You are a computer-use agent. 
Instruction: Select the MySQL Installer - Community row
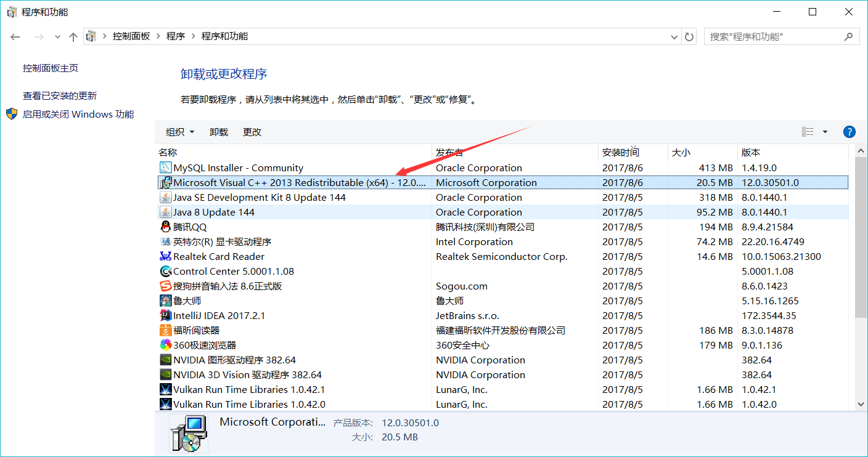[504, 168]
